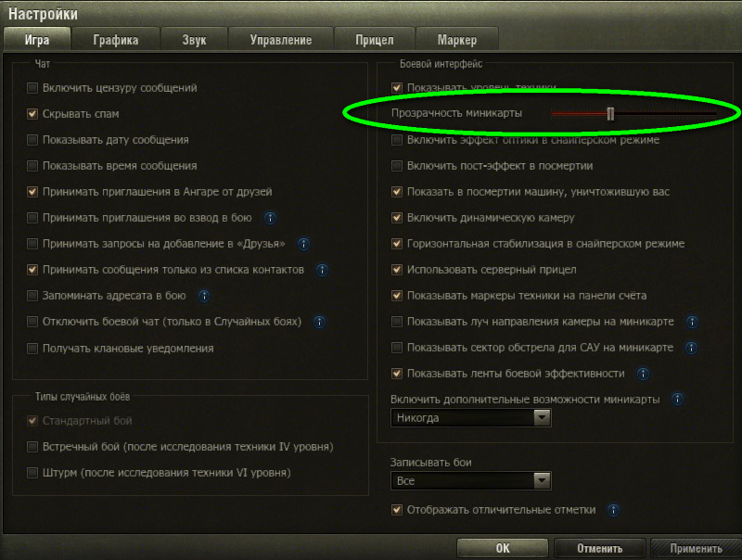The image size is (742, 560).
Task: Open the 'Никогда' minimap features dropdown
Action: point(471,418)
